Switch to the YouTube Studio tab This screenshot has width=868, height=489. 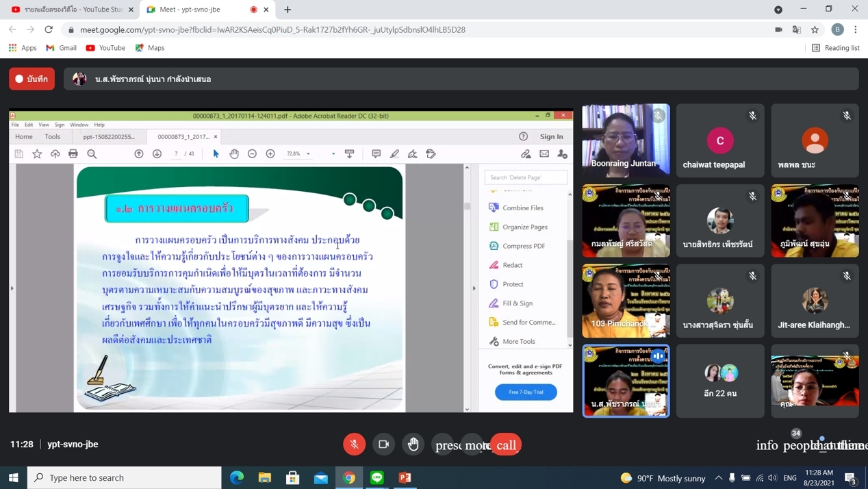pos(72,10)
